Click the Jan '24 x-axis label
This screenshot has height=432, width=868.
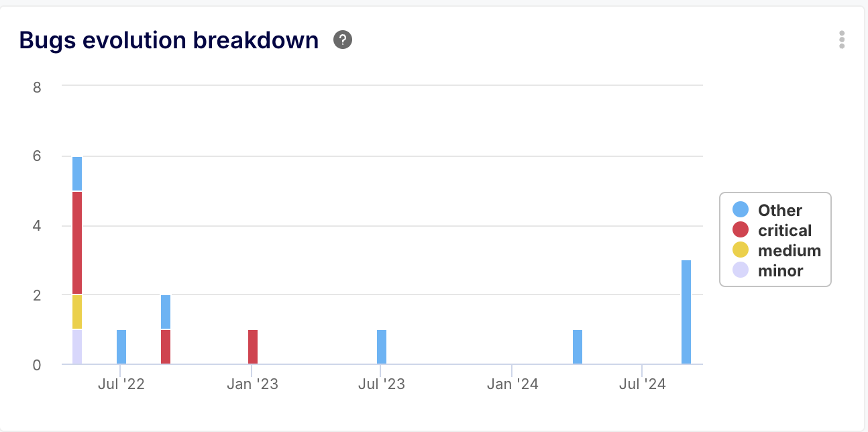[x=512, y=384]
